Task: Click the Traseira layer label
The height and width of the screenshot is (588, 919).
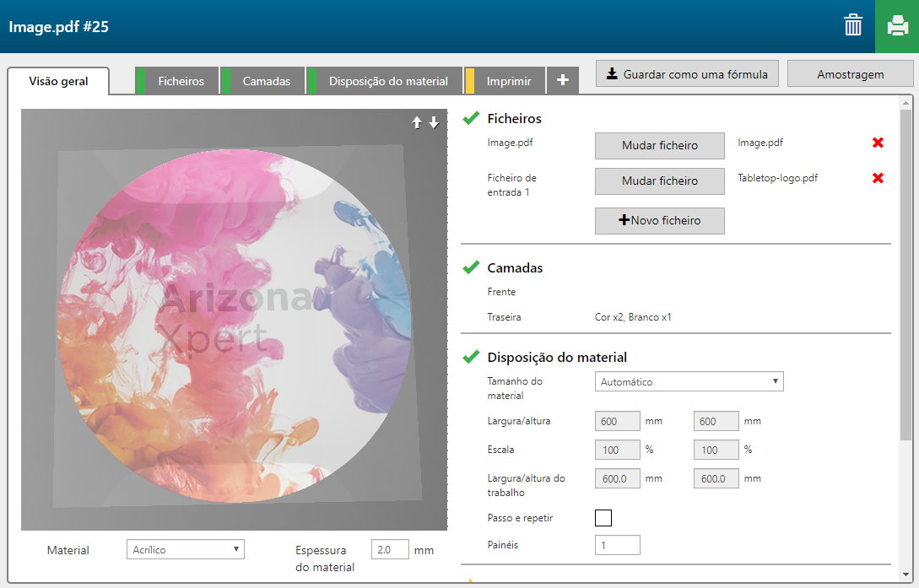Action: coord(504,317)
